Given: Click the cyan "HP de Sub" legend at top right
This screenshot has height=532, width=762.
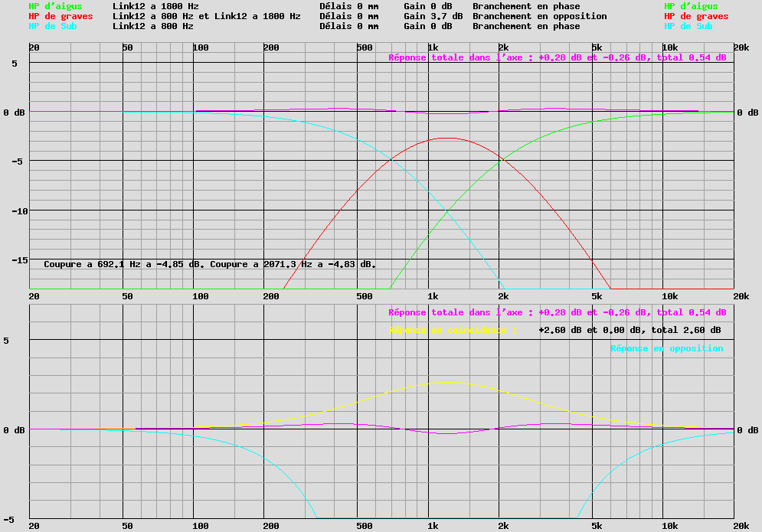Looking at the screenshot, I should tap(688, 26).
